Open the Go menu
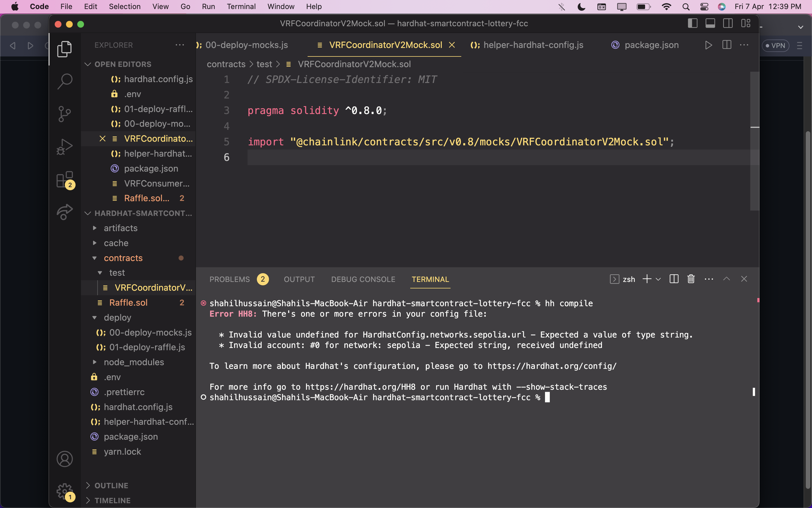Viewport: 812px width, 508px height. point(185,7)
